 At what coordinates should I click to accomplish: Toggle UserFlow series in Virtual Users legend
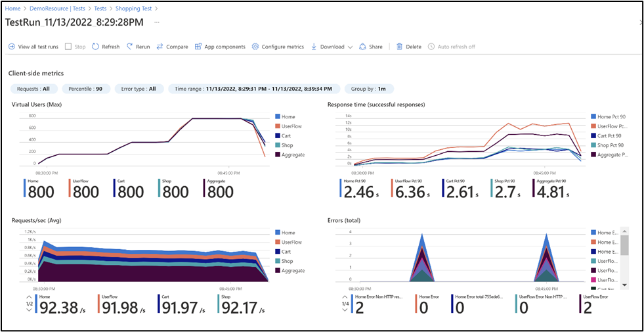point(289,126)
